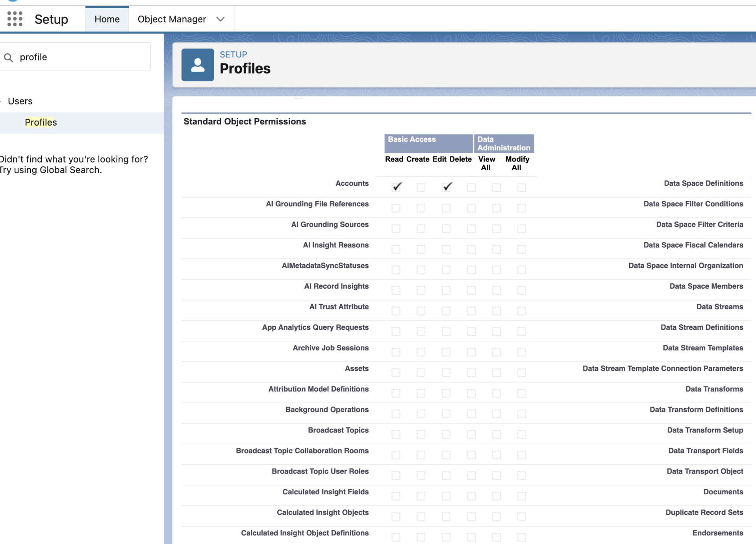Viewport: 756px width, 544px height.
Task: Open the App Launcher waffle icon
Action: click(x=15, y=19)
